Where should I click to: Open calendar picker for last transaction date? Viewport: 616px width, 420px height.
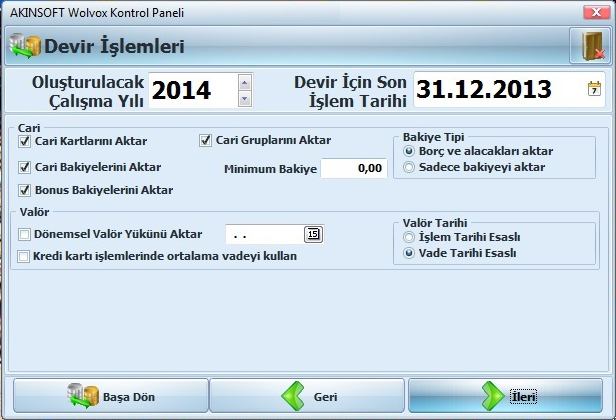(594, 89)
